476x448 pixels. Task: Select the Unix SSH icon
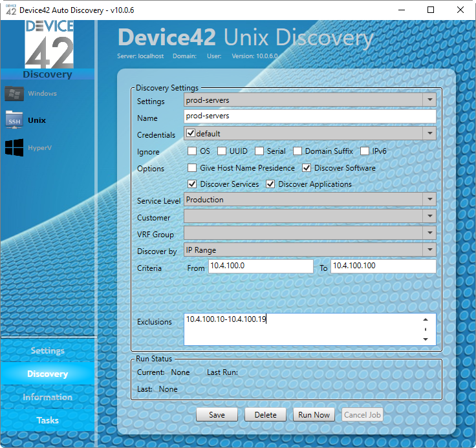[14, 120]
